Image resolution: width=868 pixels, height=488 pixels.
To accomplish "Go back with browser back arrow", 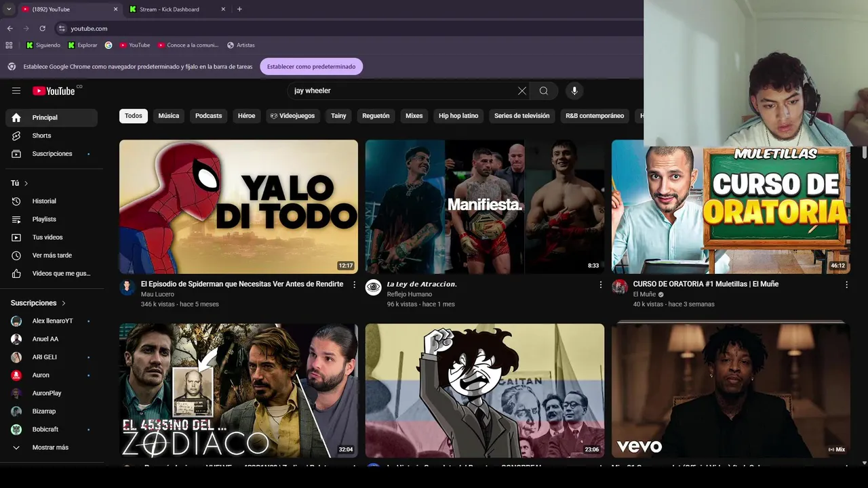I will click(9, 28).
